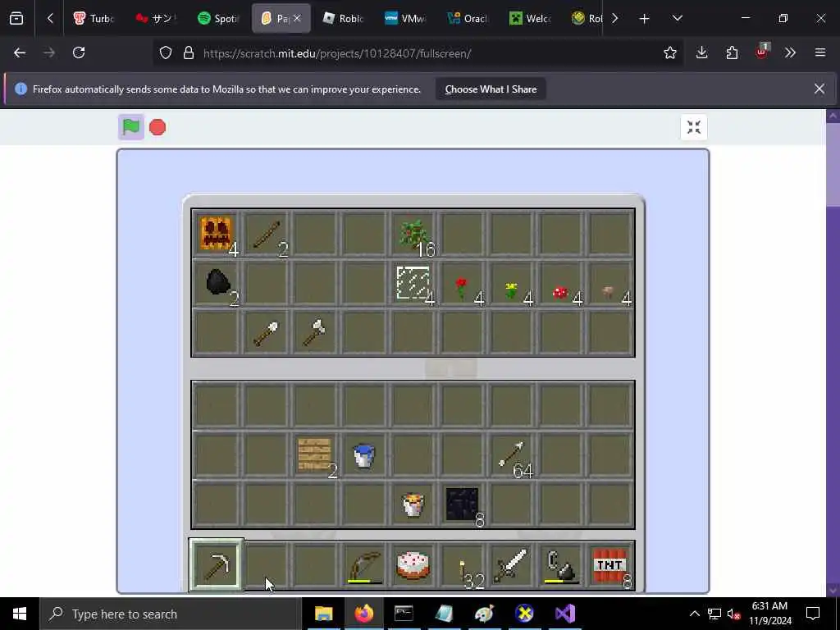Open the downloads panel

point(702,52)
